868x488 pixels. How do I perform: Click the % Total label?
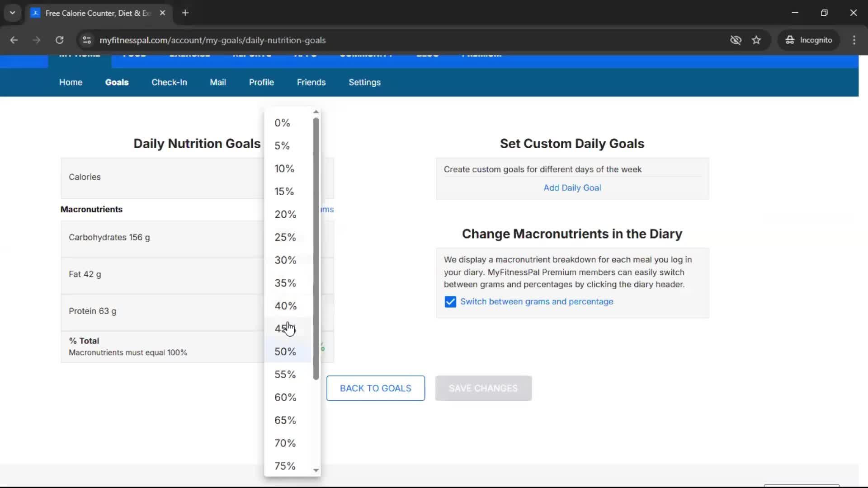pos(84,341)
